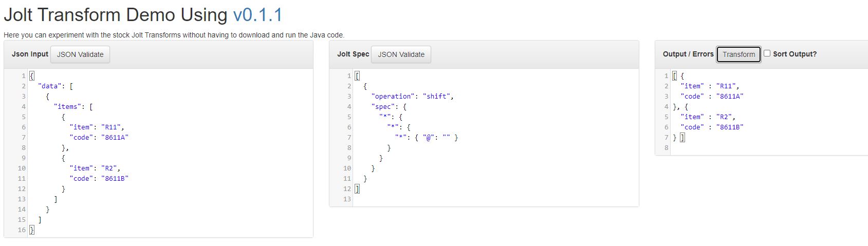
Task: Enable the Sort Output checkbox
Action: pyautogui.click(x=767, y=53)
